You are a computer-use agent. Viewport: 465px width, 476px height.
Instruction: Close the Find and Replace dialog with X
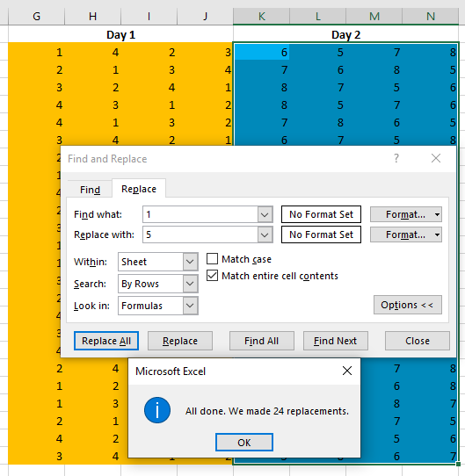click(436, 158)
